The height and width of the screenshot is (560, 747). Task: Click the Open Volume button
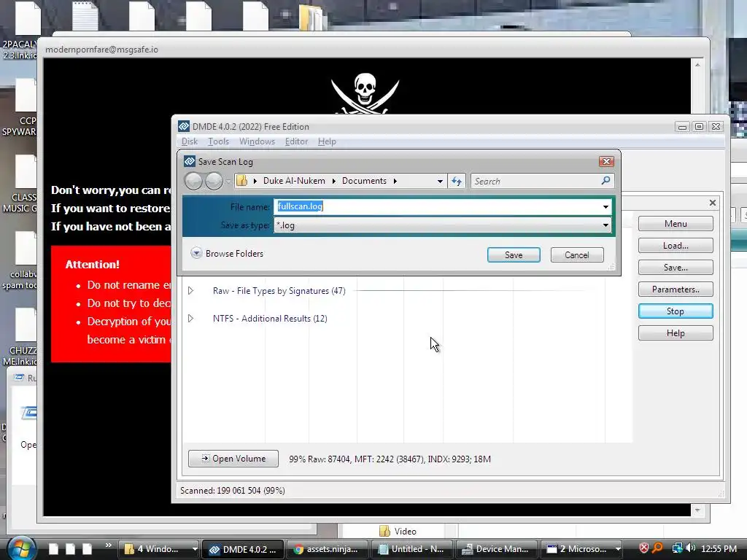coord(233,459)
